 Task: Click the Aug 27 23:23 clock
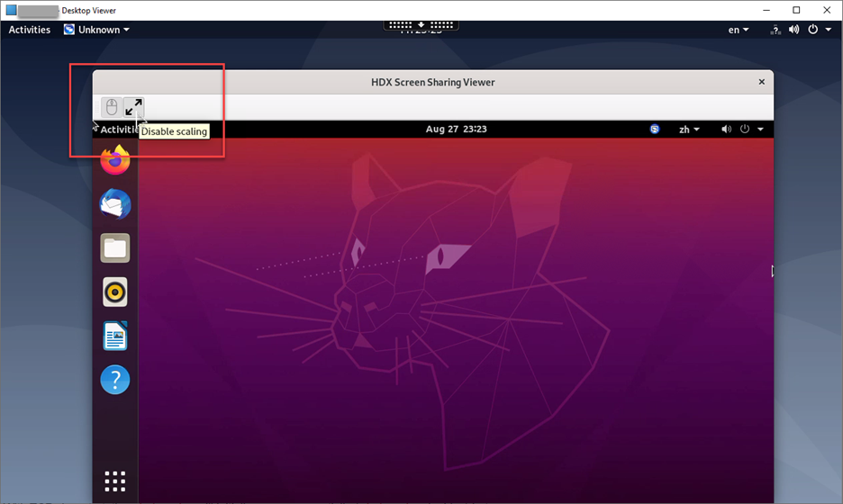tap(456, 129)
